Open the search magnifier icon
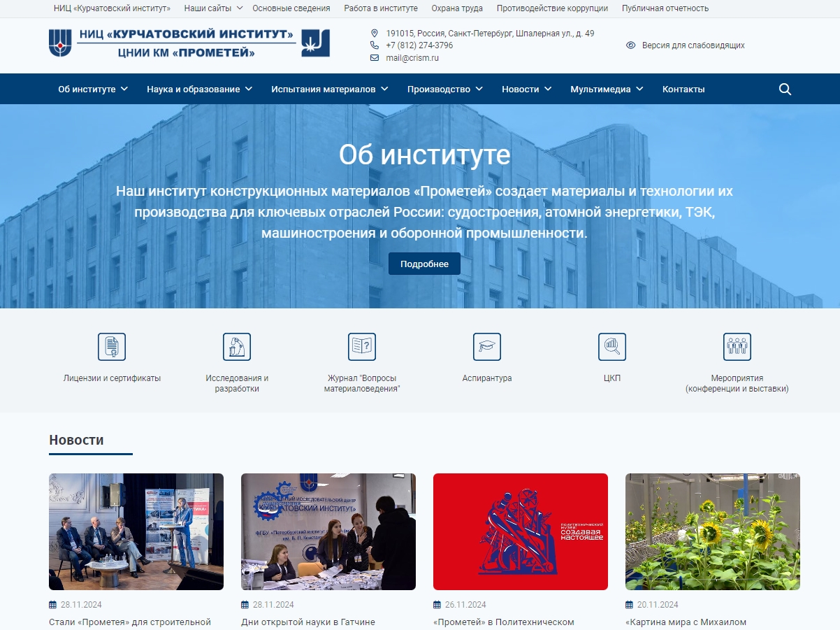The height and width of the screenshot is (630, 840). pos(785,89)
